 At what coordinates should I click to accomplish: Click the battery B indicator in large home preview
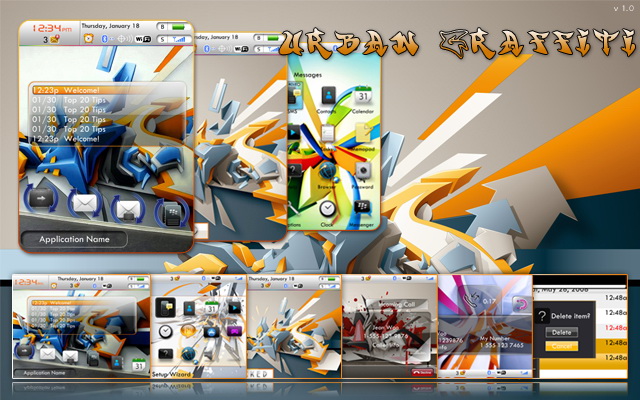tap(175, 27)
